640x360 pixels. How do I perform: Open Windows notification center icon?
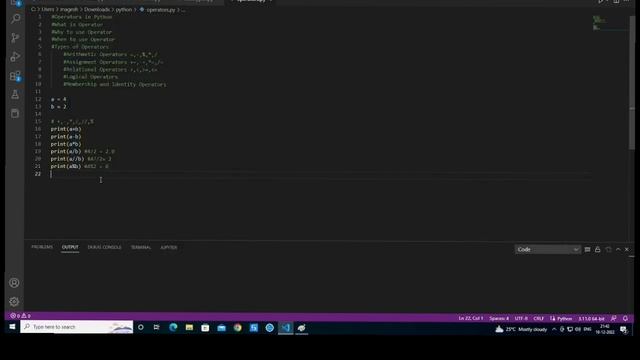(x=623, y=329)
